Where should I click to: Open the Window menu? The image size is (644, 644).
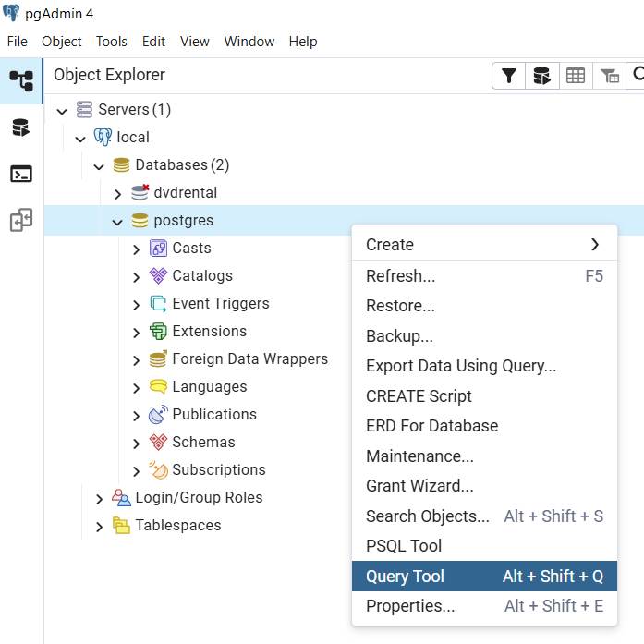(x=249, y=42)
